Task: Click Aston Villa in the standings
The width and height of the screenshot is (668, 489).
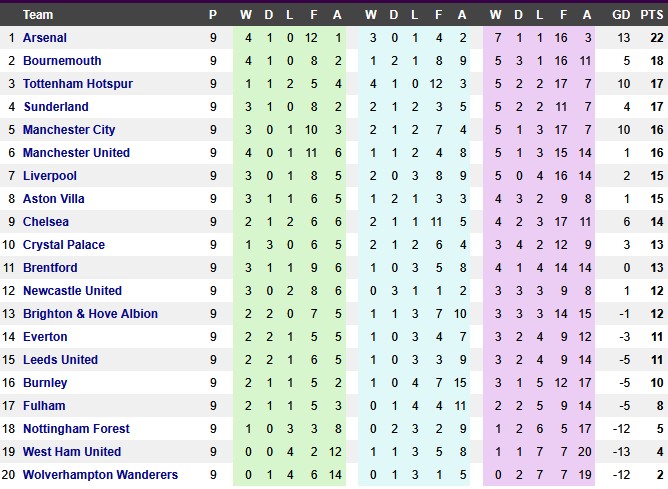Action: (53, 199)
